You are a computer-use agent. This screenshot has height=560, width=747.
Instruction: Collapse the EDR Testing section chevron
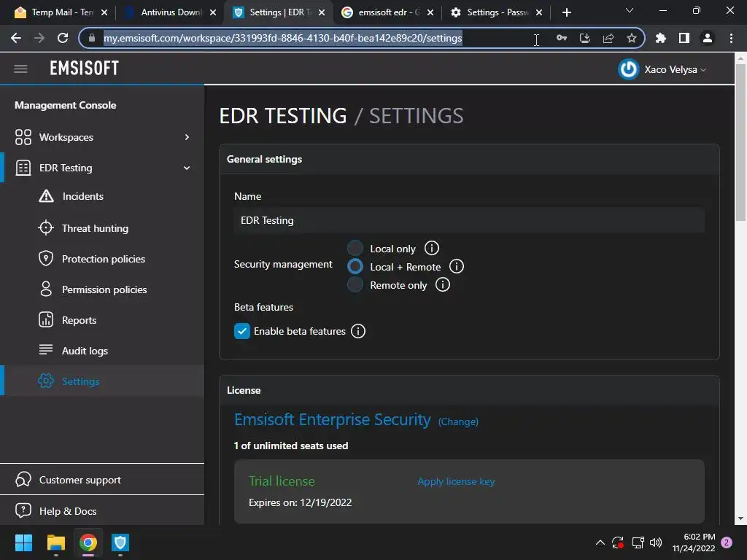click(x=187, y=168)
